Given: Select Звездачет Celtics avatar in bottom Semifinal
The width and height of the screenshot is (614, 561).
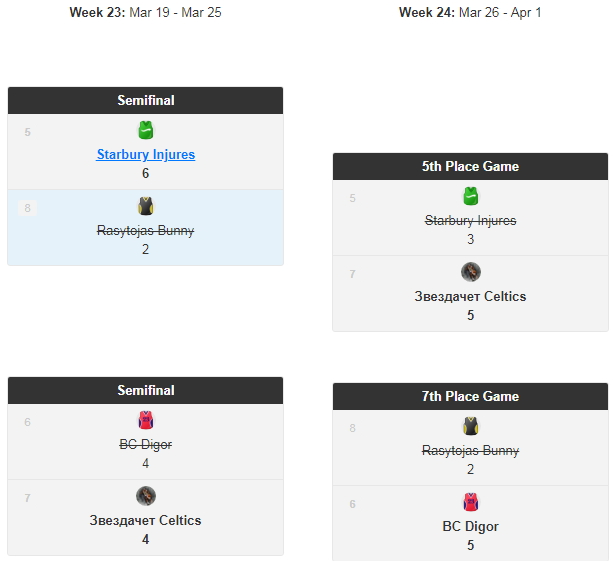Looking at the screenshot, I should (x=146, y=496).
